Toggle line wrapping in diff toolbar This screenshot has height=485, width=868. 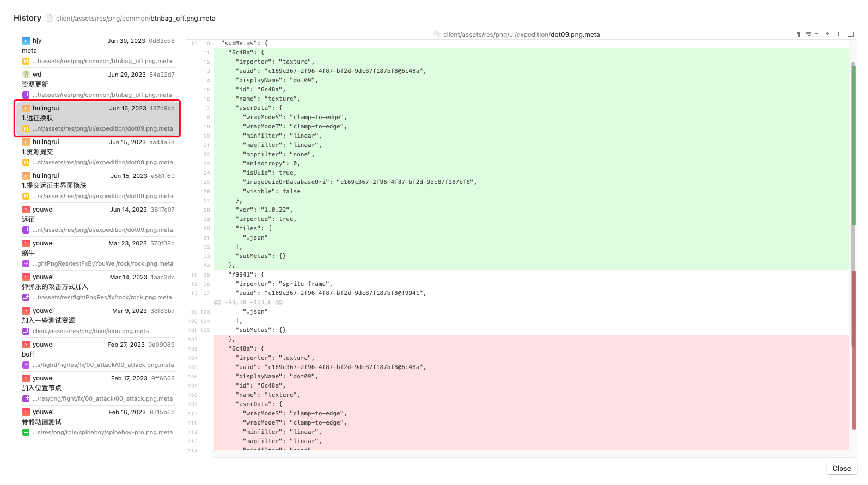tap(809, 34)
